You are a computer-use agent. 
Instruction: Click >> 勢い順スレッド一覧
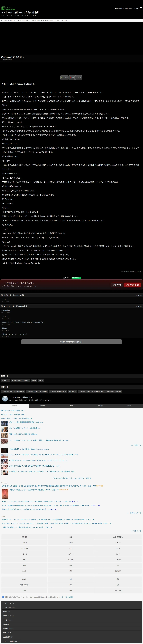click(134, 513)
